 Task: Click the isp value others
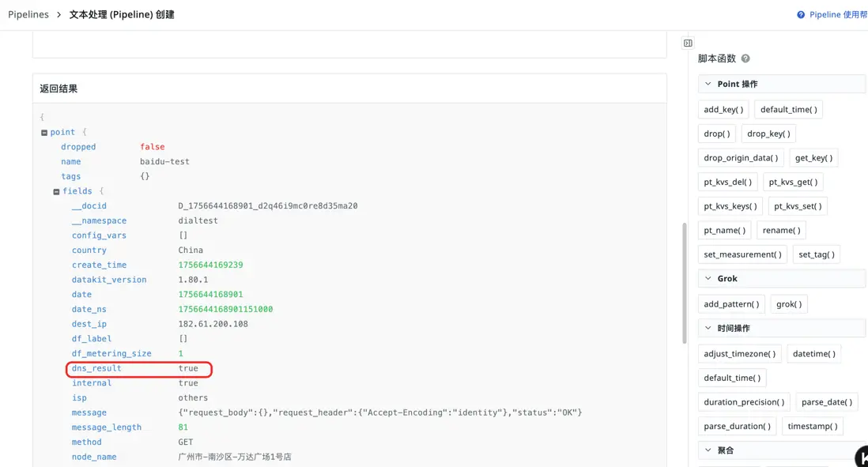[193, 397]
